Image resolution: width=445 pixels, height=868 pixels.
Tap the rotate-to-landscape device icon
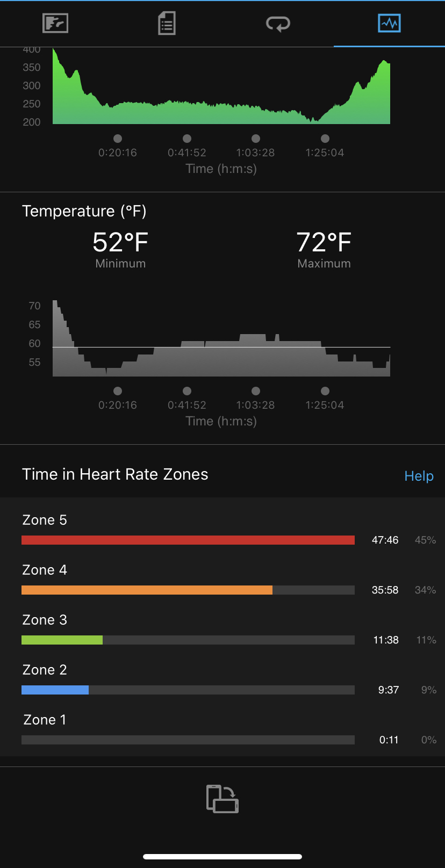[x=222, y=799]
